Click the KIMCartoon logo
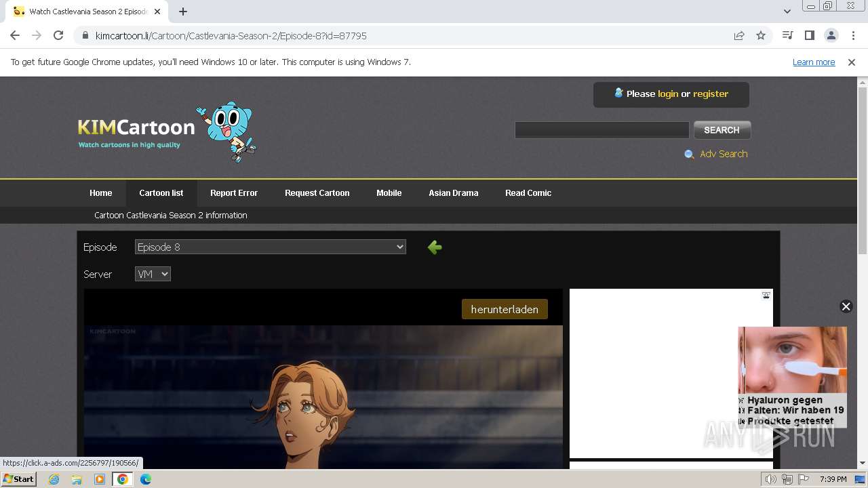The width and height of the screenshot is (868, 488). (136, 132)
